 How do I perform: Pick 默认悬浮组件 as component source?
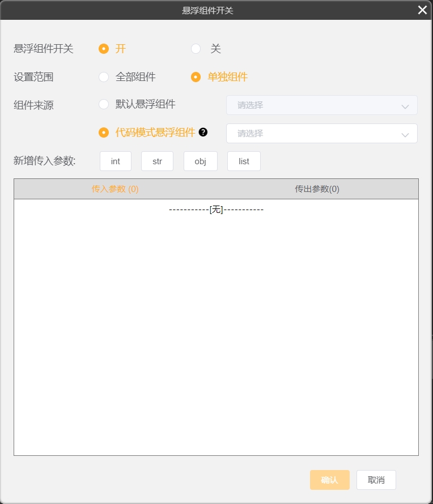104,104
